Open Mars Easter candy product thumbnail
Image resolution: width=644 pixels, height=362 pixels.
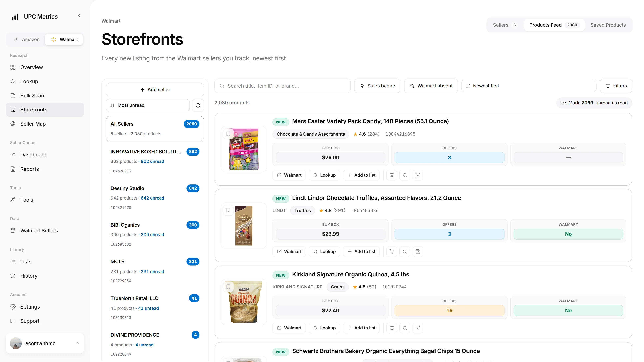click(x=244, y=149)
